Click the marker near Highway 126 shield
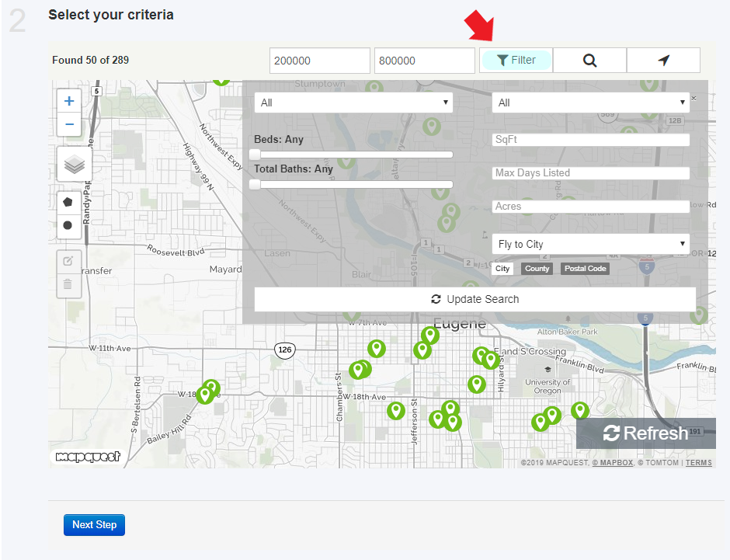This screenshot has height=560, width=730. point(376,348)
